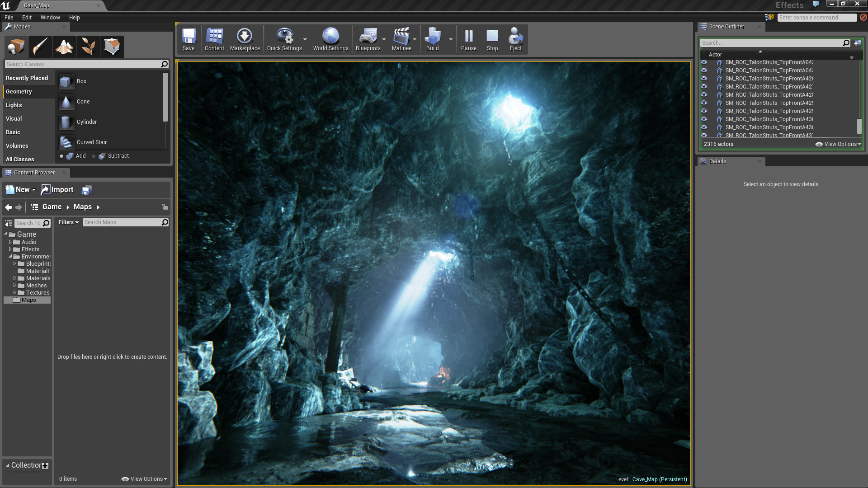Open the Window menu
The width and height of the screenshot is (868, 488).
point(50,18)
